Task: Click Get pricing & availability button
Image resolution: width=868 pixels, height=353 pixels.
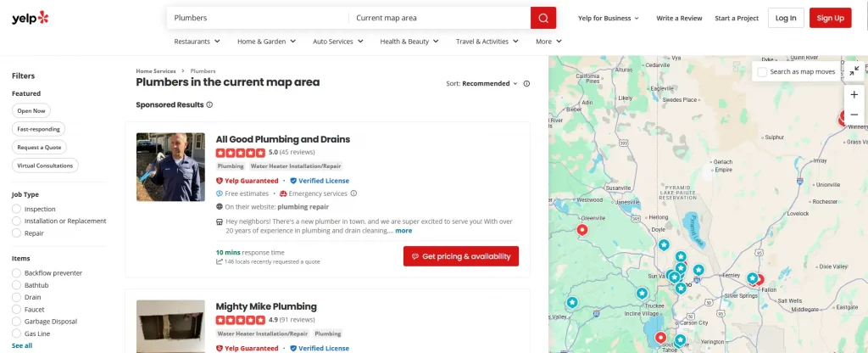Action: click(461, 256)
